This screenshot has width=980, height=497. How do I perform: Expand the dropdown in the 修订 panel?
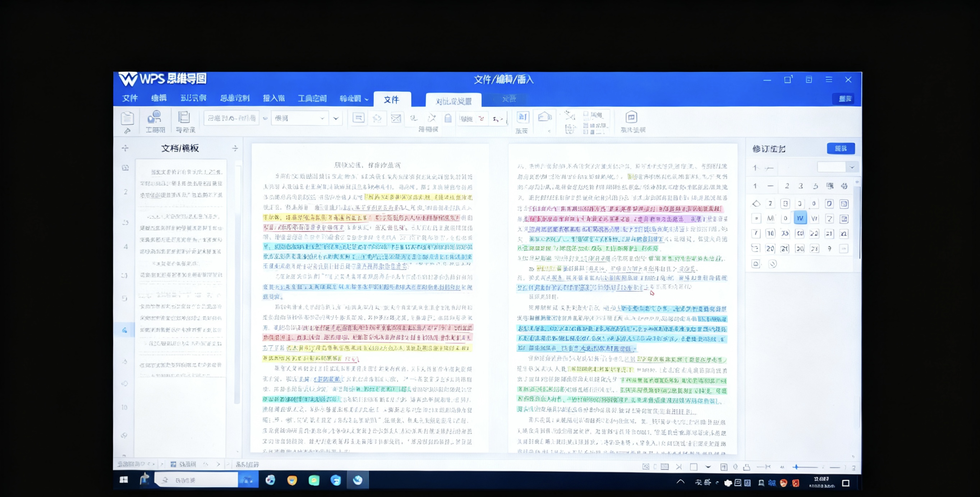coord(852,167)
